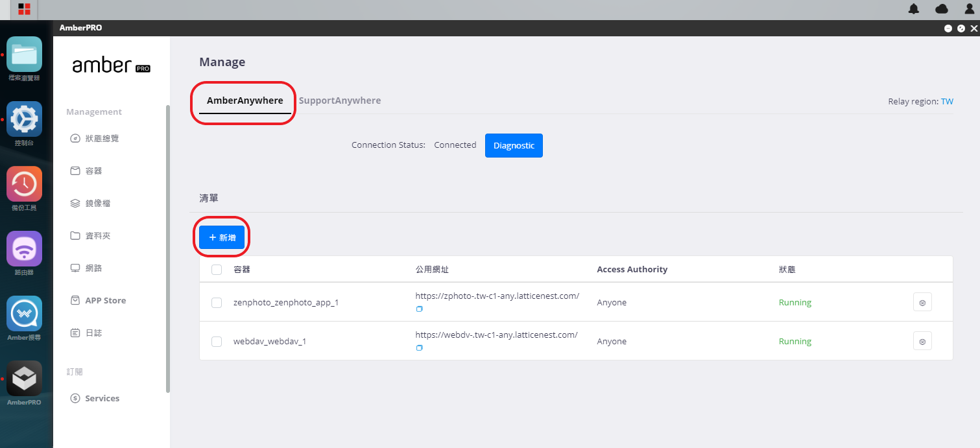Open the 檔案瀏覽器 file browser dock icon
This screenshot has height=448, width=980.
pyautogui.click(x=25, y=54)
